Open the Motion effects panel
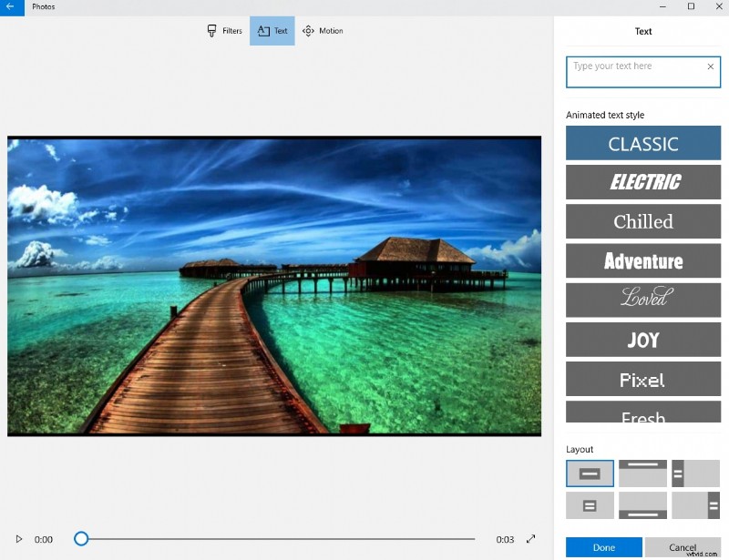729x560 pixels. [323, 30]
